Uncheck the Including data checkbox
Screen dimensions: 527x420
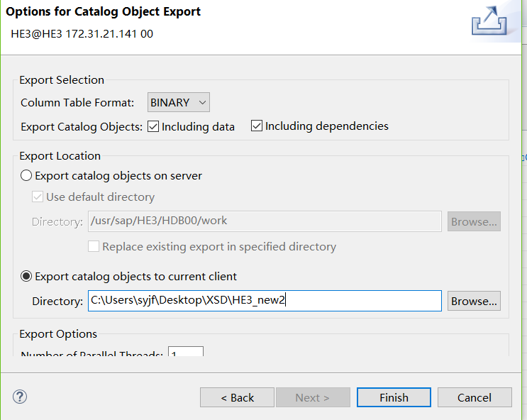coord(153,127)
